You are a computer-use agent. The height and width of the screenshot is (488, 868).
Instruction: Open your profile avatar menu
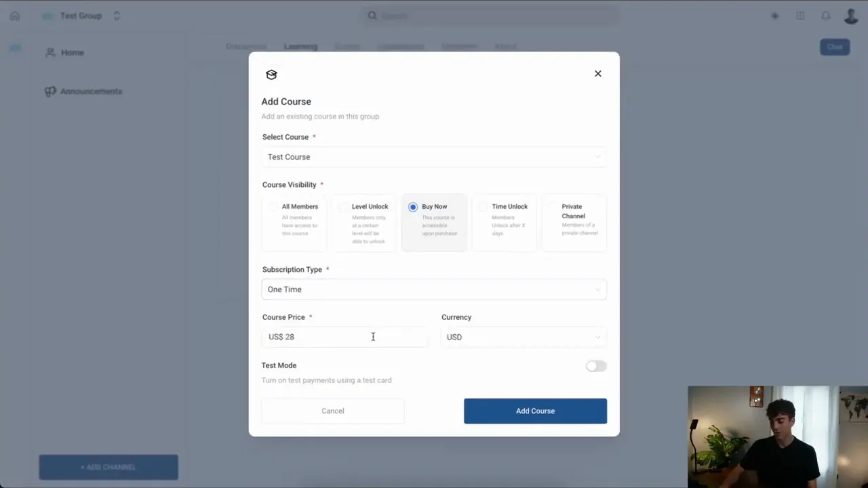tap(851, 16)
